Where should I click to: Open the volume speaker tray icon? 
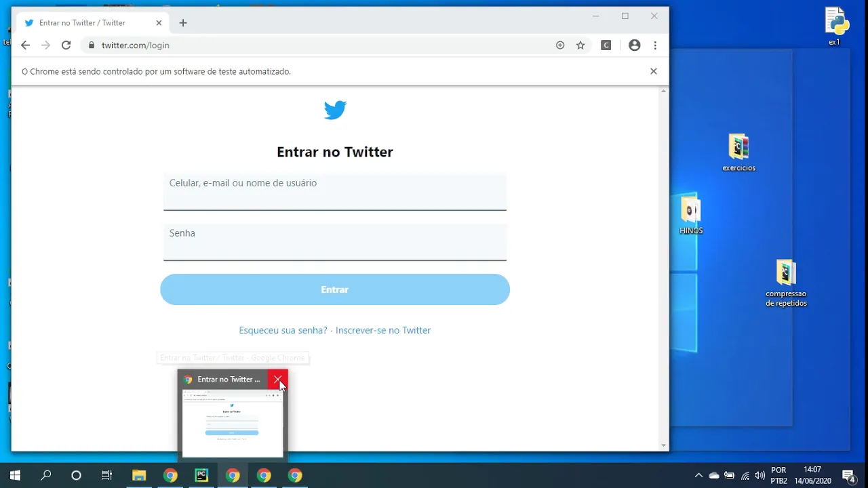tap(760, 476)
